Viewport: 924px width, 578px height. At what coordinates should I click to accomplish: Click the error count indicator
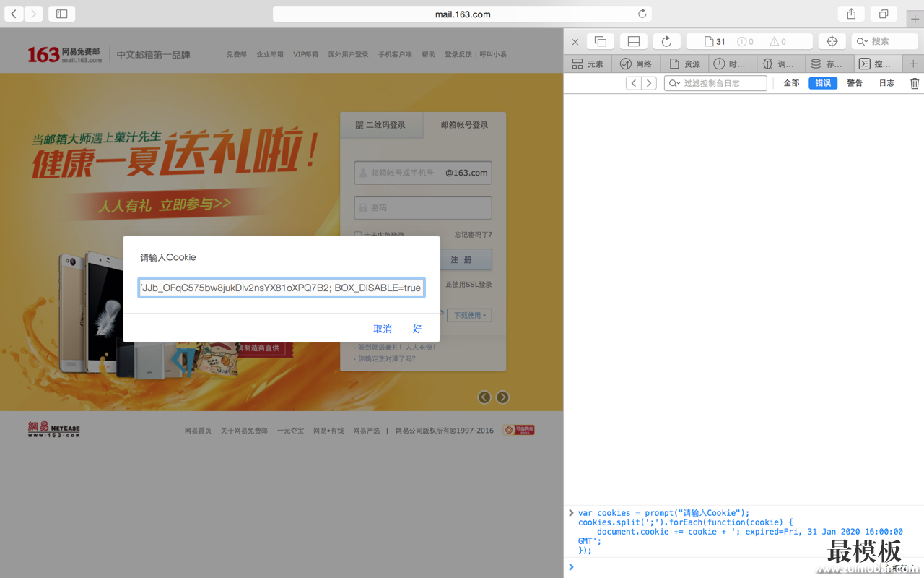[745, 42]
